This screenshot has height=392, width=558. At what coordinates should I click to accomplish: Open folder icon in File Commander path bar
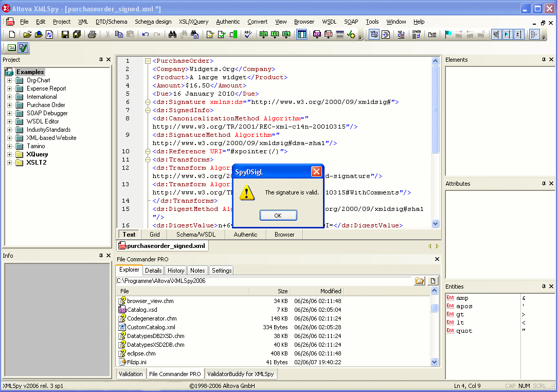coord(420,281)
